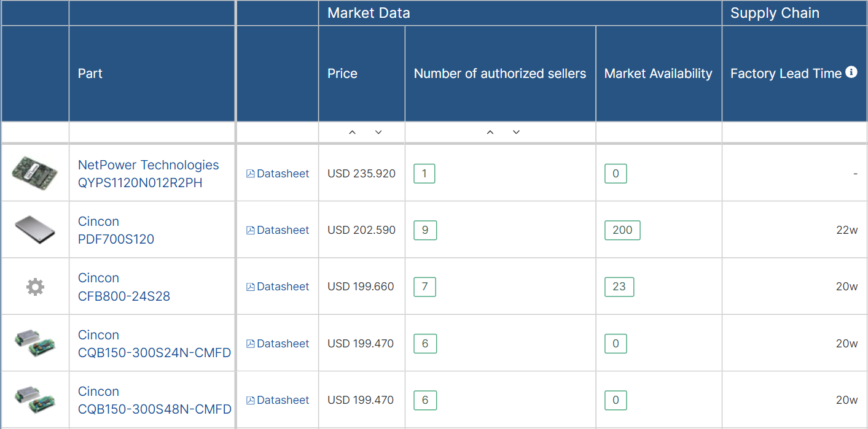Click lead time 22w for PDF700S120
Screen dimensions: 868x429
coord(847,230)
